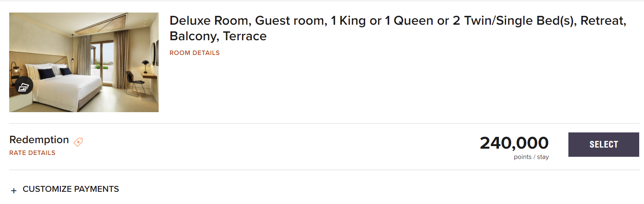Open the ROOM DETAILS link
Screen dimensions: 644x204
[x=194, y=53]
